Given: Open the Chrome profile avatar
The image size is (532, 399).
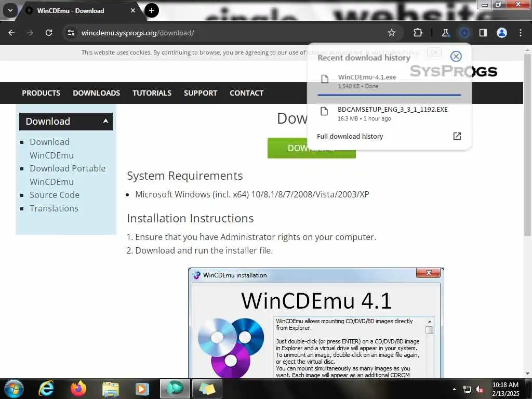Looking at the screenshot, I should [x=502, y=33].
